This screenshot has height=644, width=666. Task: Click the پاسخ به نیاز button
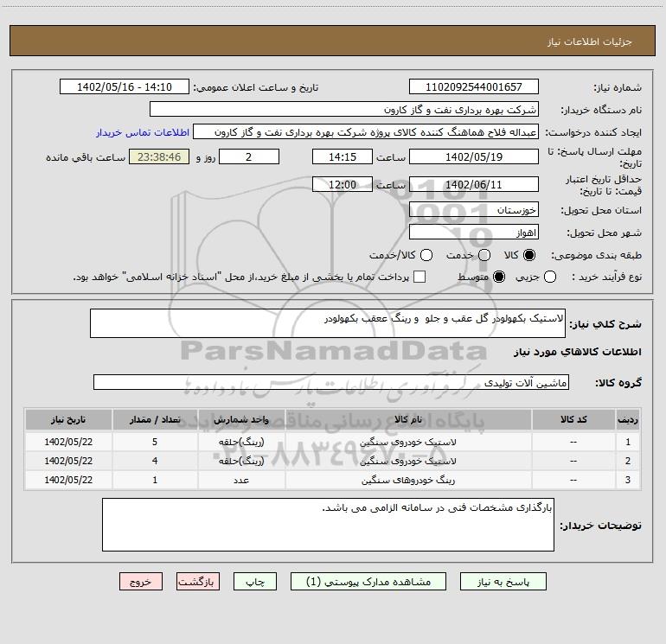pyautogui.click(x=503, y=582)
